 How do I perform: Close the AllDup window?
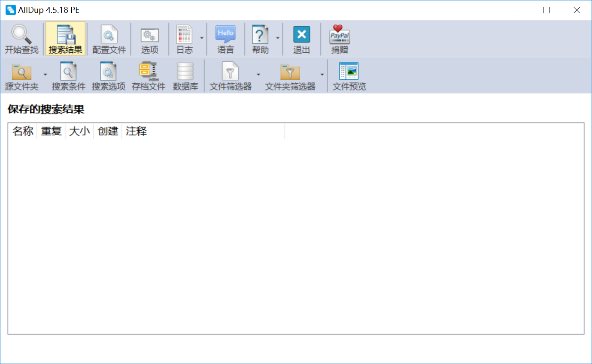click(576, 10)
